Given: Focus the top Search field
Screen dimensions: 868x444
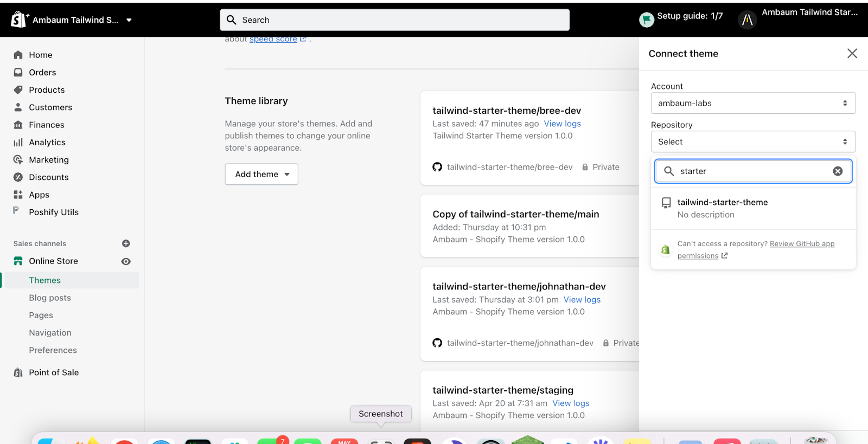Looking at the screenshot, I should [x=394, y=20].
